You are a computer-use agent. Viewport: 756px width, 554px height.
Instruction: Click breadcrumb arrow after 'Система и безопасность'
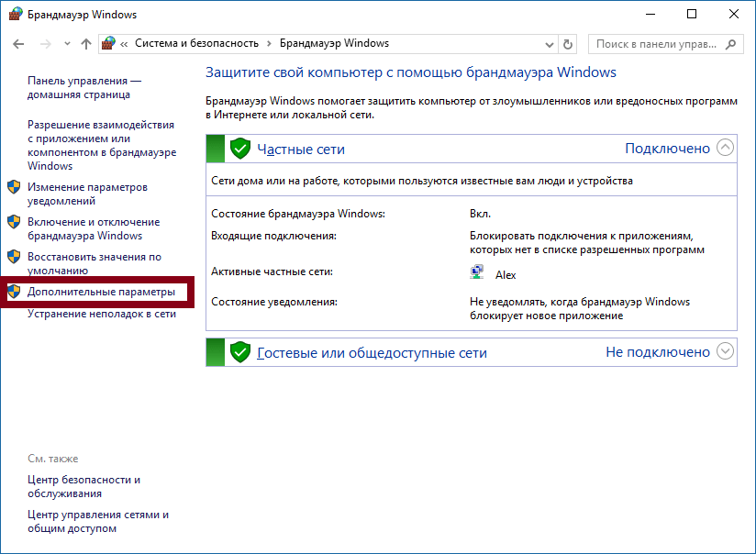pyautogui.click(x=269, y=44)
